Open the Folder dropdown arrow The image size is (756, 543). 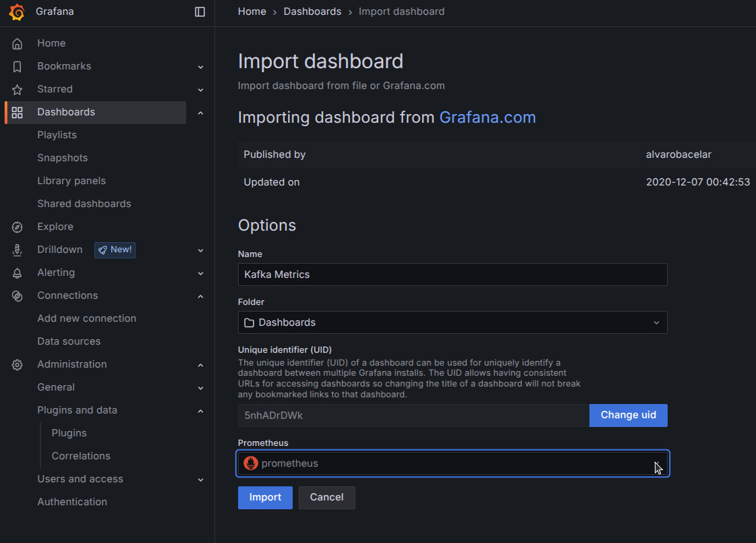[x=656, y=322]
